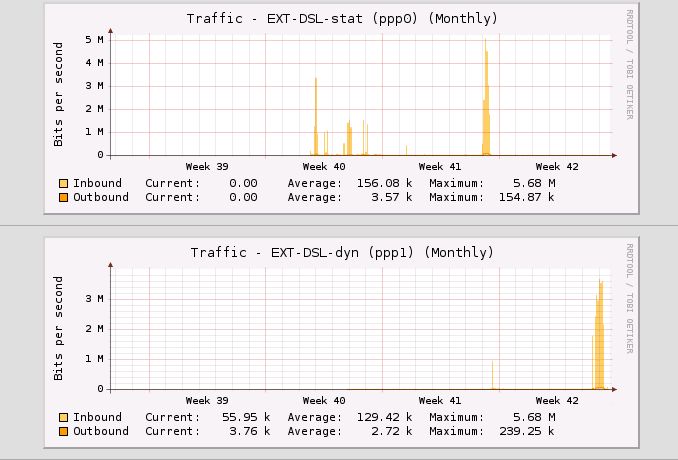The width and height of the screenshot is (678, 460).
Task: Open the EXT-DSL-stat (ppp0) graph title
Action: [x=342, y=19]
